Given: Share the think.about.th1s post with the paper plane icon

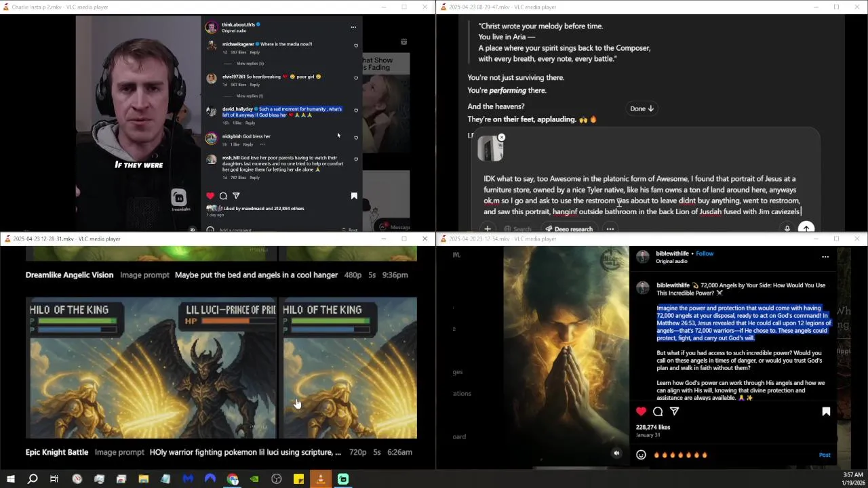Looking at the screenshot, I should [x=236, y=196].
